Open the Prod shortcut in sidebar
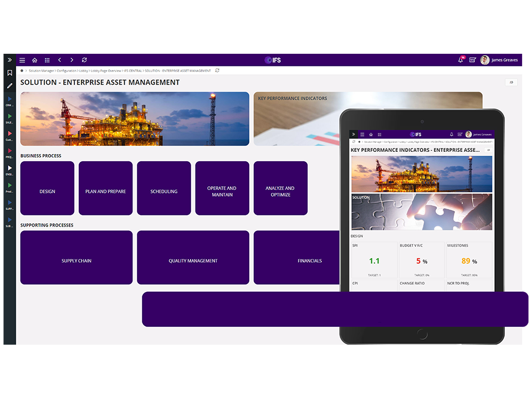 pyautogui.click(x=9, y=188)
